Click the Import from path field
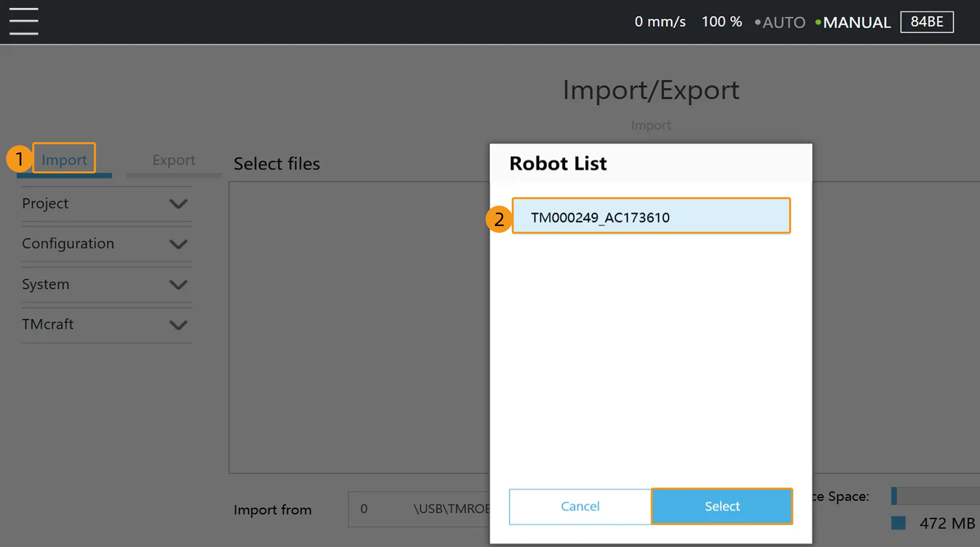 tap(418, 509)
